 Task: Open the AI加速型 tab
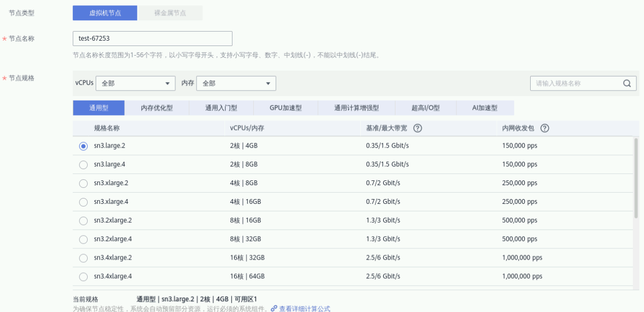pos(485,108)
